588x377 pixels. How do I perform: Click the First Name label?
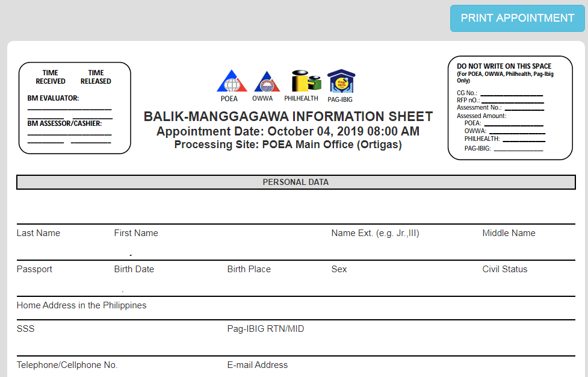[136, 233]
